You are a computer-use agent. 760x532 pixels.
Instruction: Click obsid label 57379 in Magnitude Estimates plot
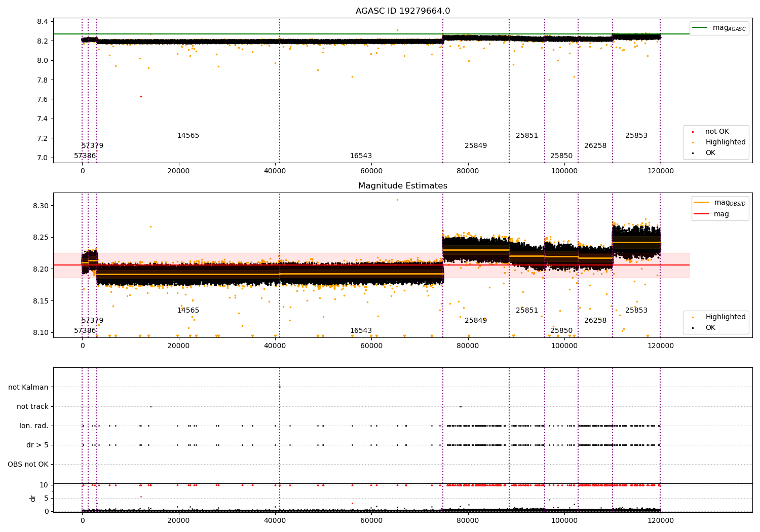(92, 321)
